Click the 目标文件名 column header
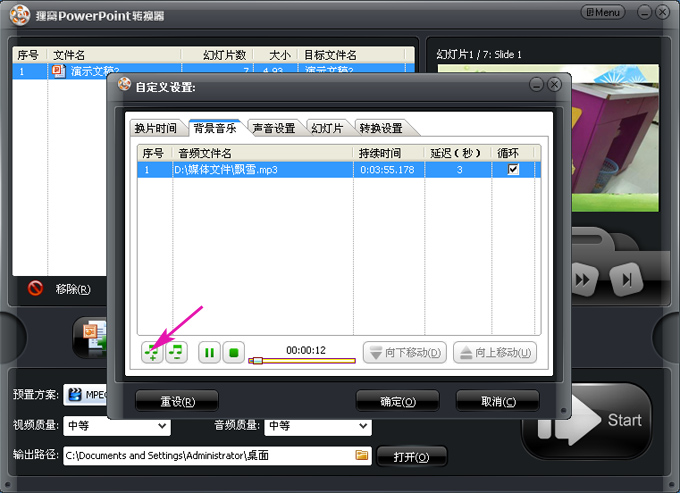The image size is (680, 493). [351, 55]
